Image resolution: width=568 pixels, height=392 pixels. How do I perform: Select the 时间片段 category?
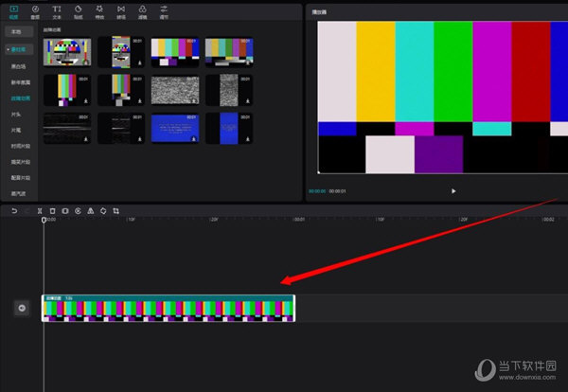pyautogui.click(x=20, y=146)
